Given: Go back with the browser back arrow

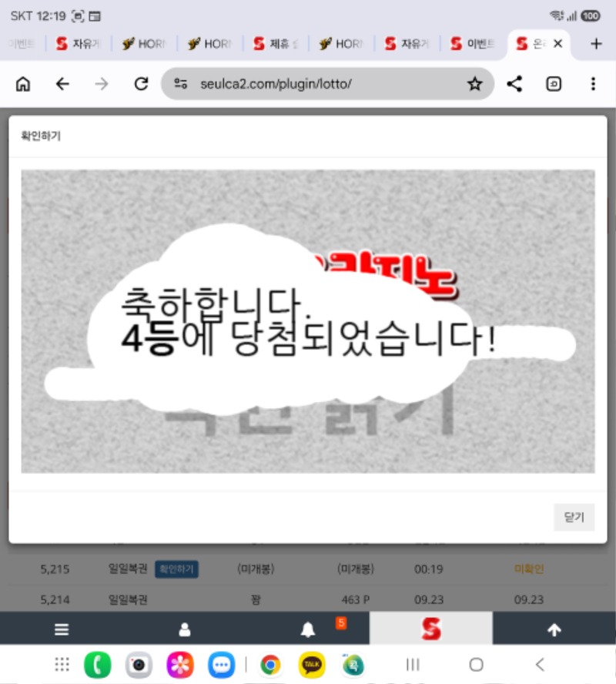Looking at the screenshot, I should point(62,84).
